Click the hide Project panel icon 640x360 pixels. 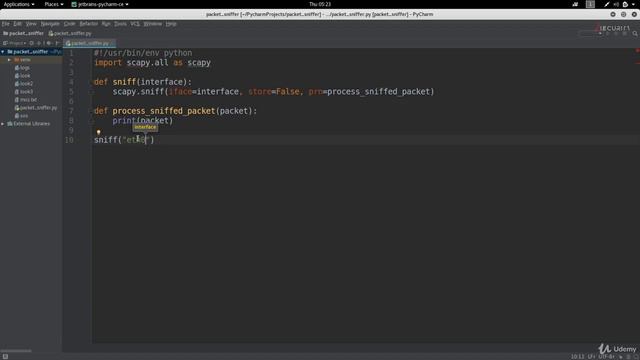[57, 43]
